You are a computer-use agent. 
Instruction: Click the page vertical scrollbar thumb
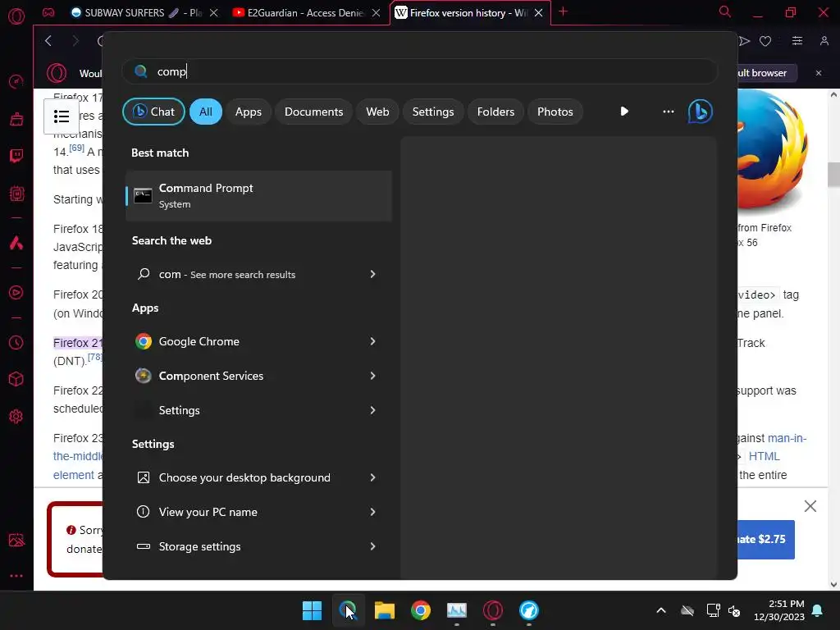tap(833, 175)
